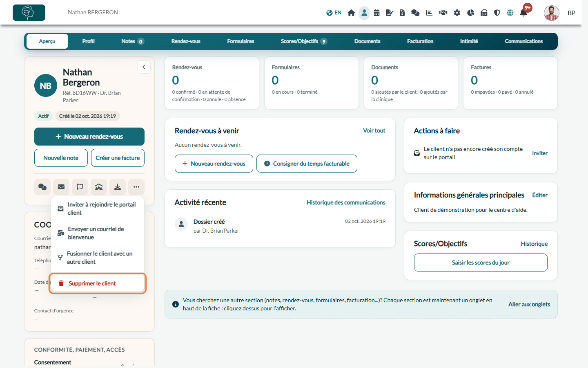The width and height of the screenshot is (588, 368).
Task: Click the teal globe icon beside the bell
Action: tap(510, 13)
